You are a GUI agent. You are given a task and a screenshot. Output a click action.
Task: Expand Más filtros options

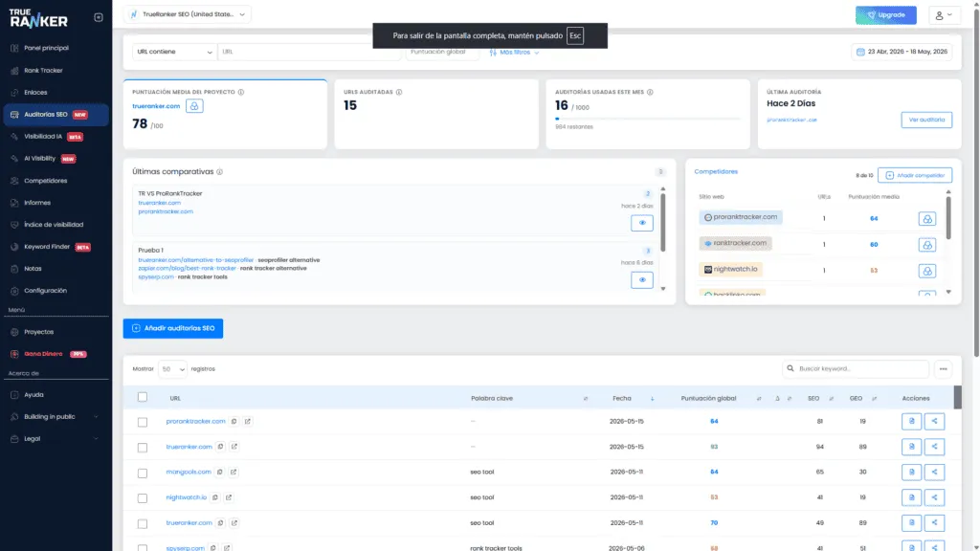tap(514, 53)
